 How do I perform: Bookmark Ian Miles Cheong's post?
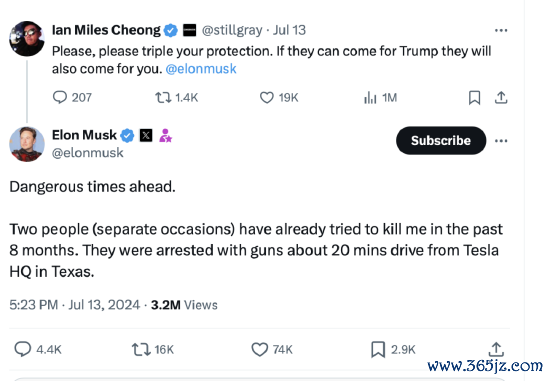pos(474,98)
